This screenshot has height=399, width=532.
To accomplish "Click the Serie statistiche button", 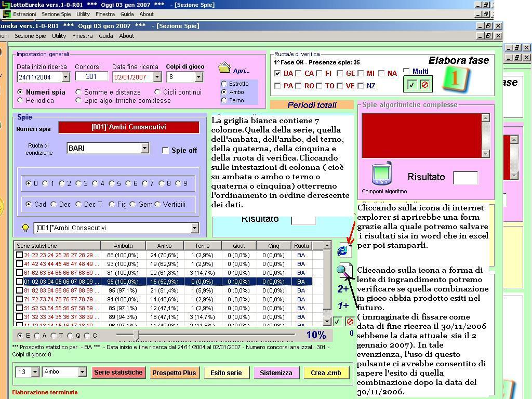I will coord(118,373).
